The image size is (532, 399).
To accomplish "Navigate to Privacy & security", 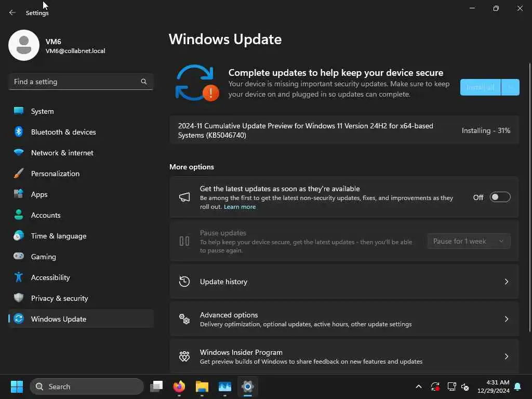I will (81, 298).
